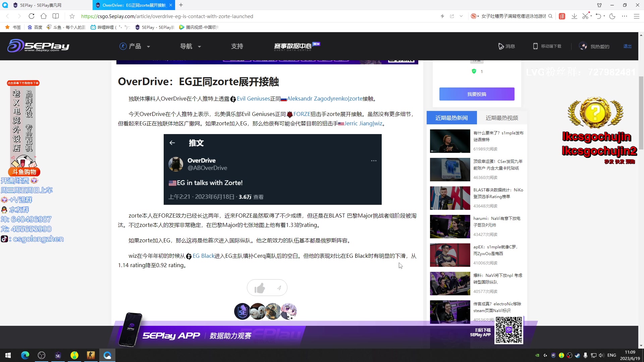The height and width of the screenshot is (362, 644).
Task: Expand the screenshot tool options arrow
Action: click(591, 15)
